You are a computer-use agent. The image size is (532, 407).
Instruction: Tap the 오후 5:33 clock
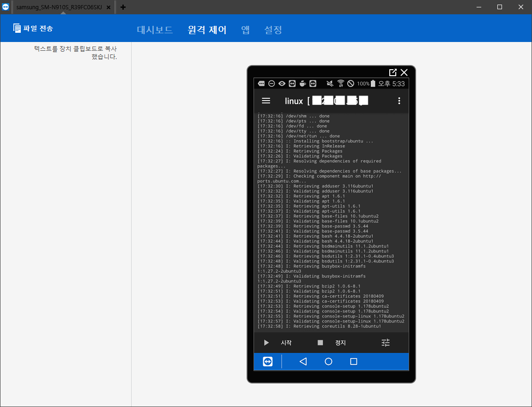click(x=391, y=84)
